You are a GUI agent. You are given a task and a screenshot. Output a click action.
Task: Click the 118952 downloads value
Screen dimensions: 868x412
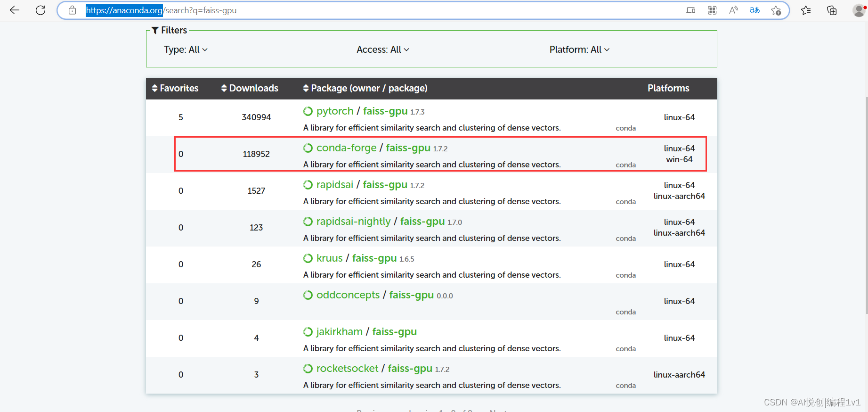(x=256, y=154)
